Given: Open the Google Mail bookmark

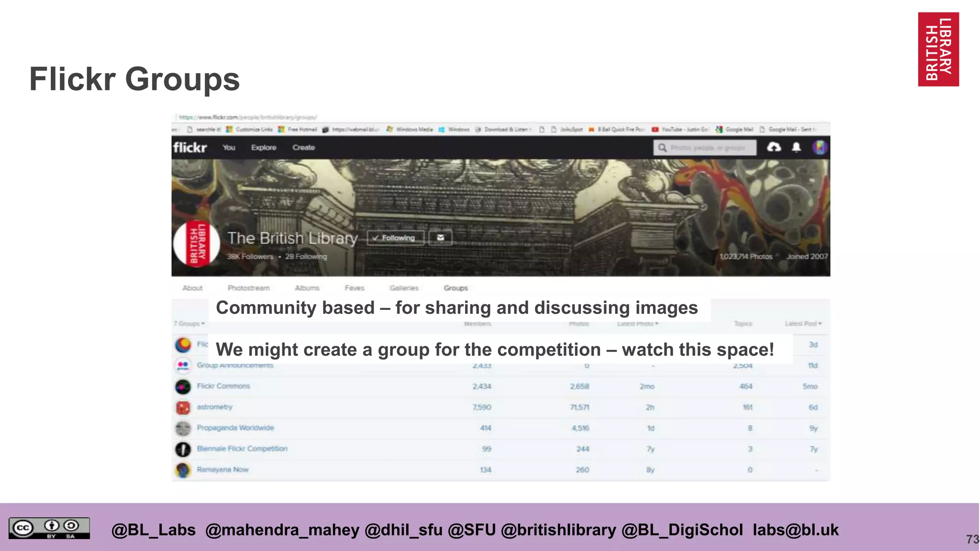Looking at the screenshot, I should click(735, 130).
